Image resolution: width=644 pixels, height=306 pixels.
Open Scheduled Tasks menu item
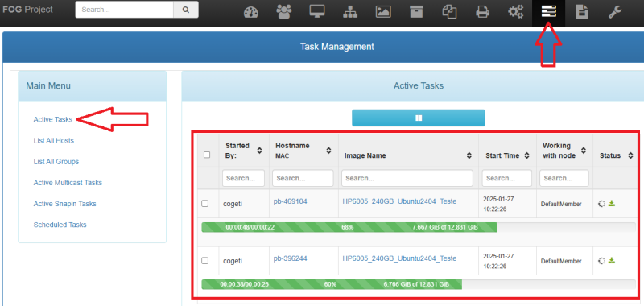pos(60,225)
